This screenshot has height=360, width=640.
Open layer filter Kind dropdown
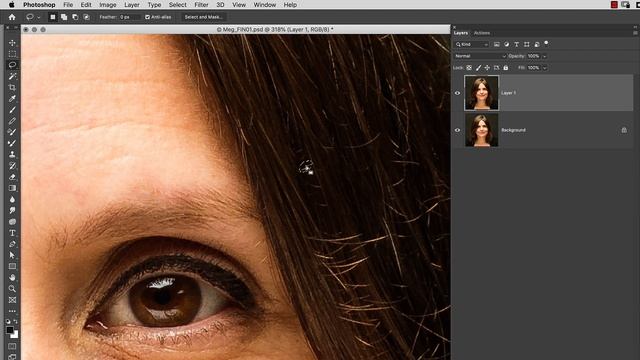pyautogui.click(x=472, y=44)
